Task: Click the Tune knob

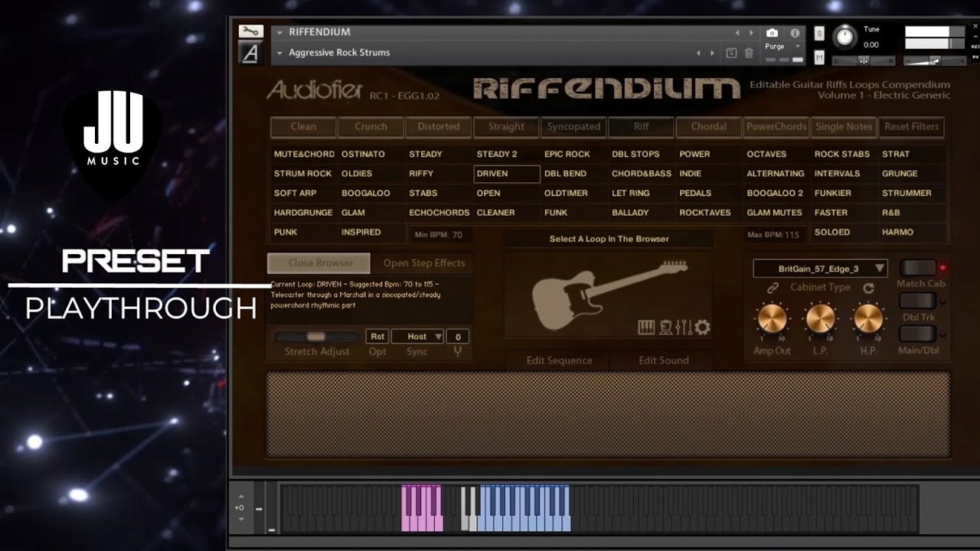Action: coord(844,37)
